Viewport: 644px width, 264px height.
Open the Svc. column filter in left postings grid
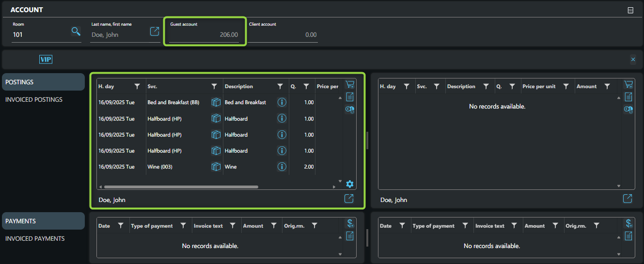[x=214, y=87]
